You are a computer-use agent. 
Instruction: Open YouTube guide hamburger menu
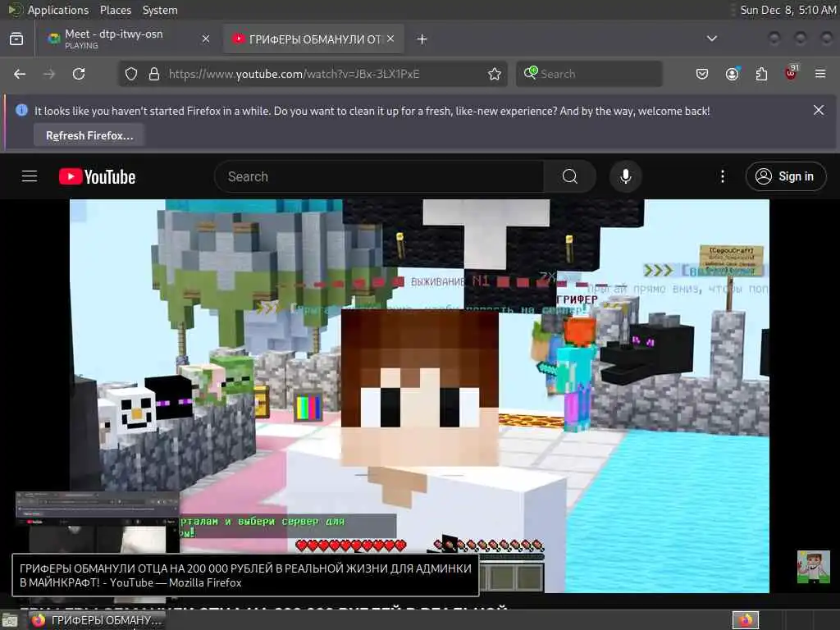(30, 176)
